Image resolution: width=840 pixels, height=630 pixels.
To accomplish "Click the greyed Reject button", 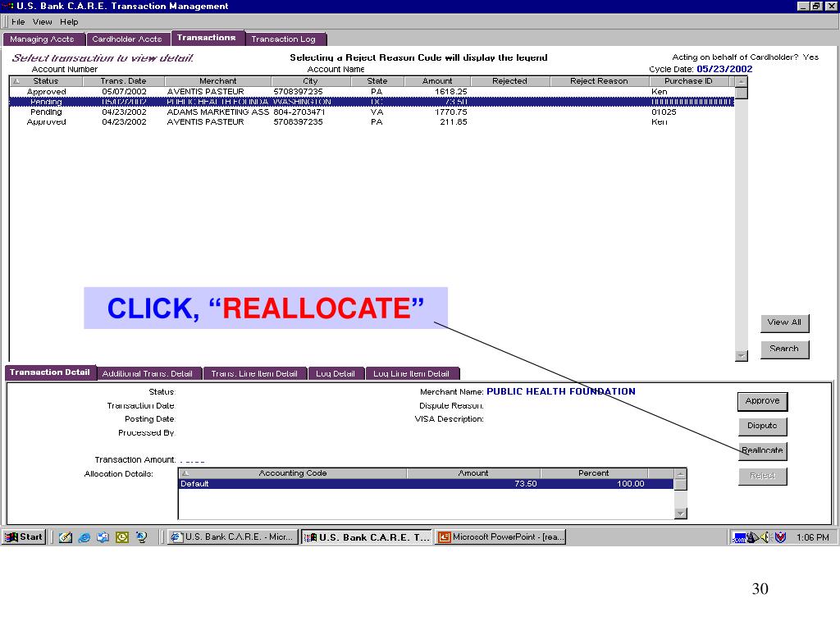I will (762, 476).
